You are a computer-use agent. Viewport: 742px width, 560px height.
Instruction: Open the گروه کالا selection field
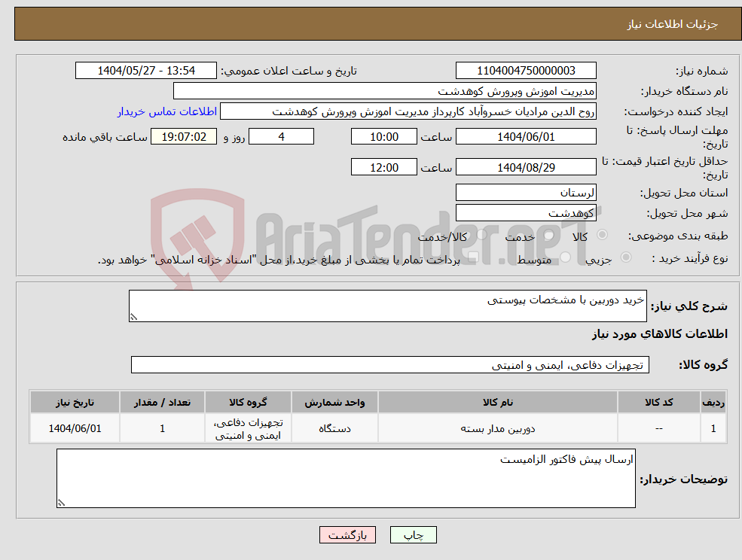pyautogui.click(x=391, y=365)
